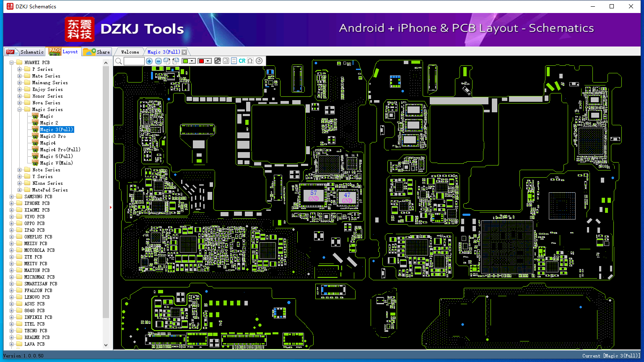Select the ONEPLUS PCB folder
This screenshot has width=644, height=362.
click(38, 237)
